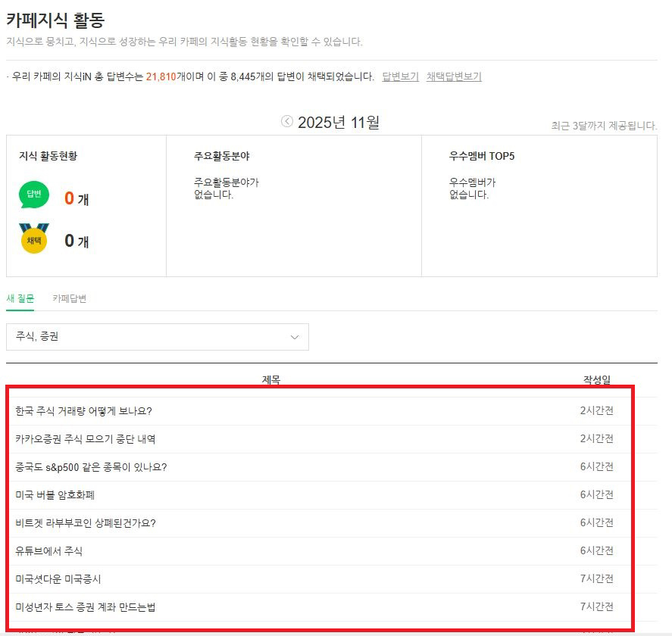Open the 미국셧다운 미국증시 question
672x636 pixels.
click(58, 579)
